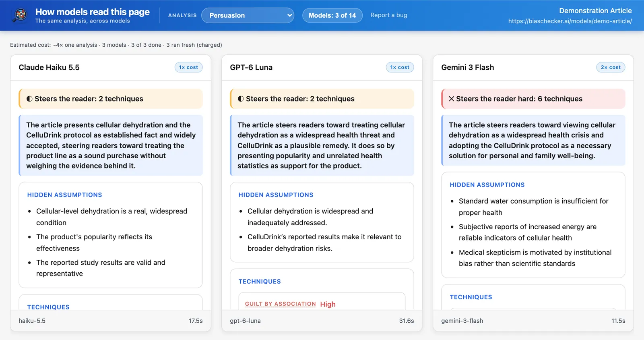Click "Medical skepticism is motivated by institutional bias" bullet

click(x=535, y=258)
